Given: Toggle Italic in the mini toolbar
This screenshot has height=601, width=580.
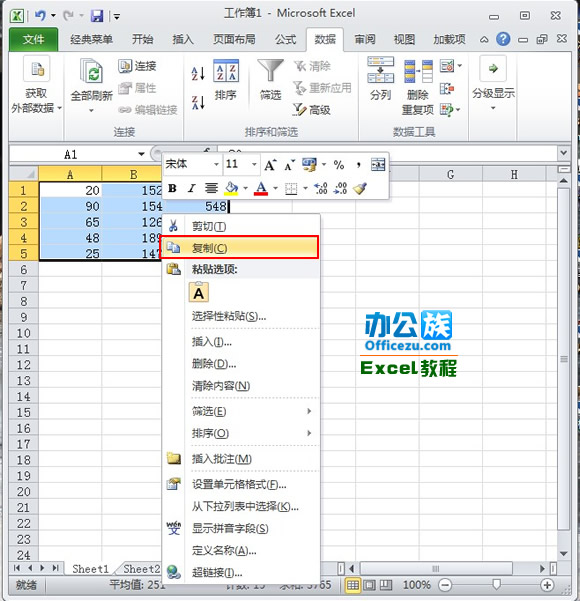Looking at the screenshot, I should [191, 188].
